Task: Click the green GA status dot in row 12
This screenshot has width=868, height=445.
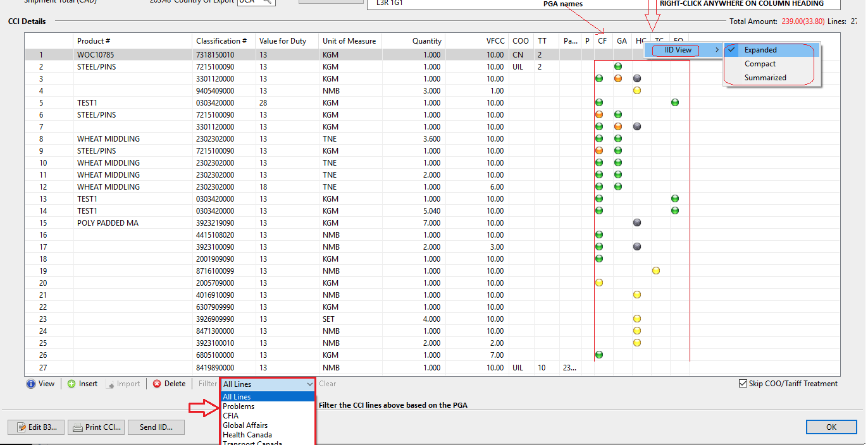Action: pyautogui.click(x=618, y=186)
